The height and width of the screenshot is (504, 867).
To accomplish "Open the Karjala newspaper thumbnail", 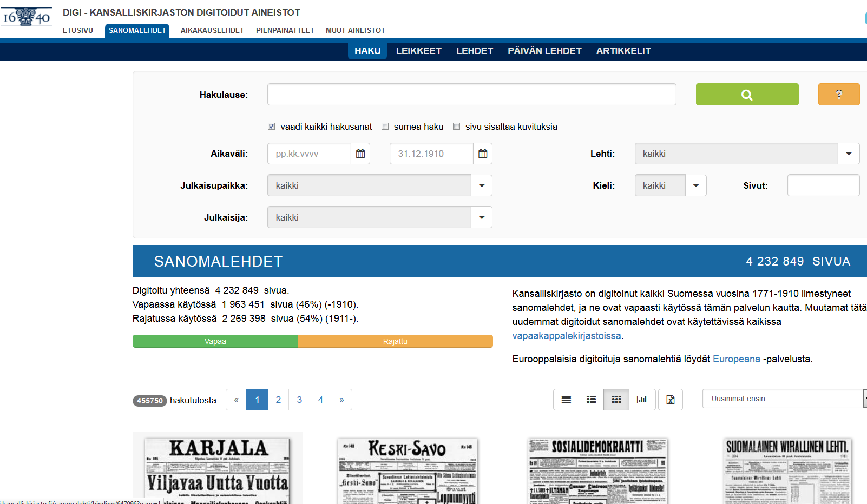I will tap(218, 470).
